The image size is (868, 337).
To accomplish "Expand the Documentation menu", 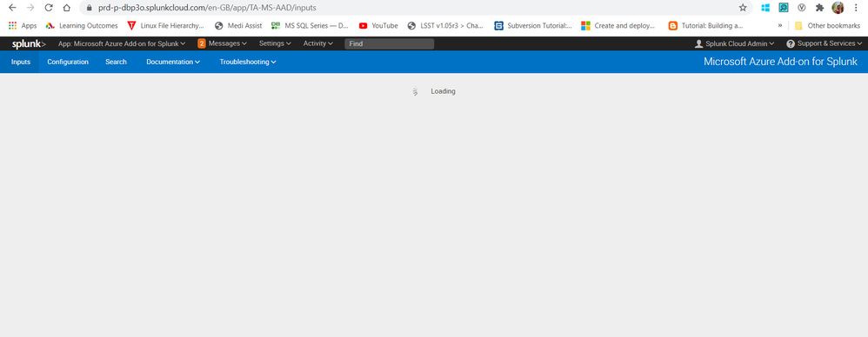I will pos(173,62).
